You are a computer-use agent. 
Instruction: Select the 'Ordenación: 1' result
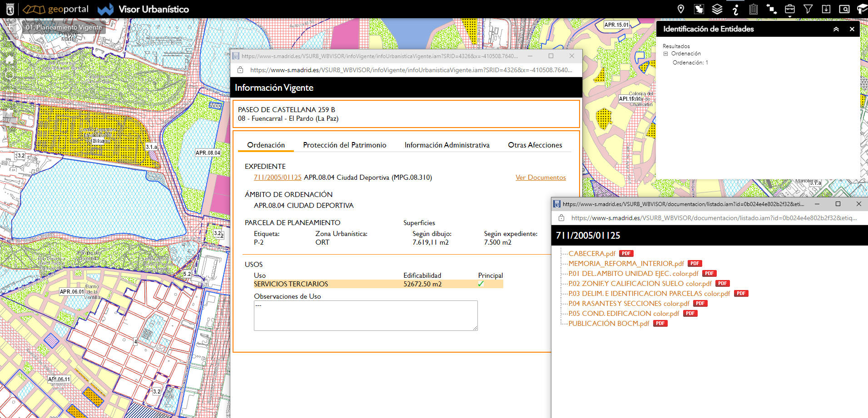690,63
